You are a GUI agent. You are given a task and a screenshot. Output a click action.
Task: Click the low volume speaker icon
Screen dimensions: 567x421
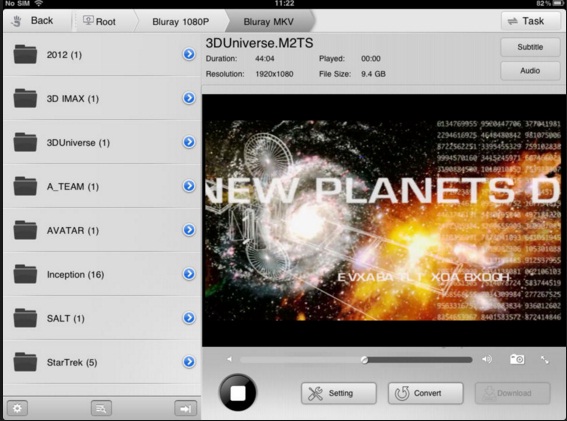[229, 359]
